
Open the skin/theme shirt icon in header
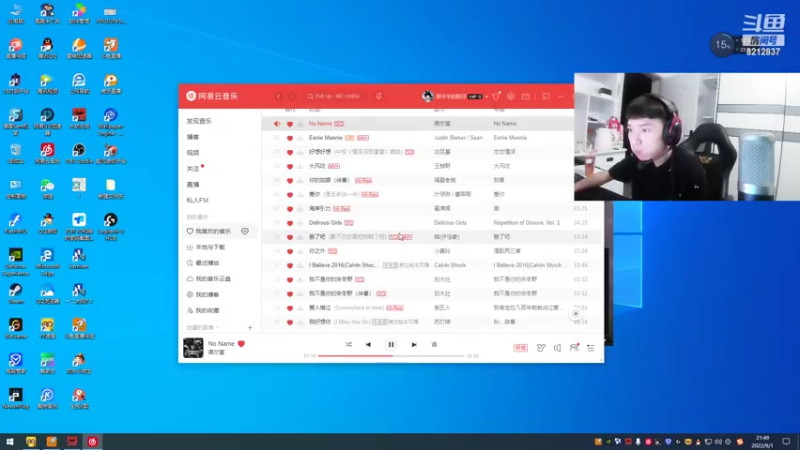point(496,96)
